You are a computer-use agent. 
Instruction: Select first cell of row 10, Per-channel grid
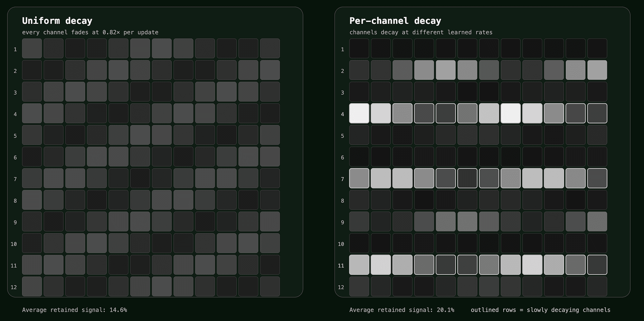359,243
